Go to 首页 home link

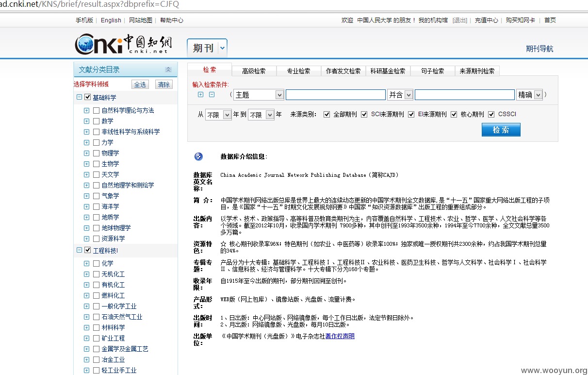(550, 20)
